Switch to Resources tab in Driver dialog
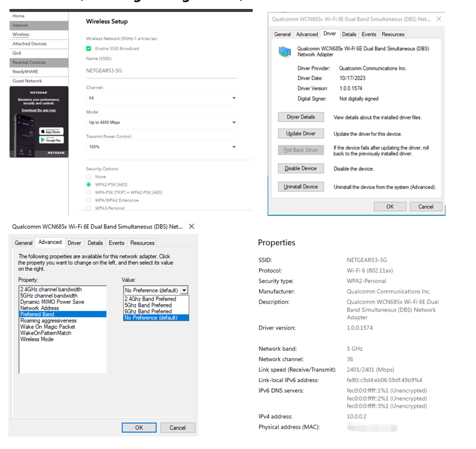 click(393, 34)
